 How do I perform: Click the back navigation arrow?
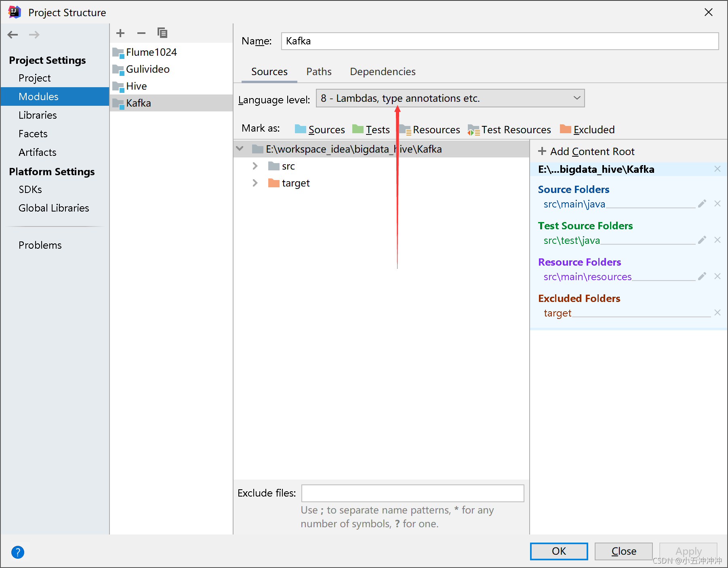13,35
